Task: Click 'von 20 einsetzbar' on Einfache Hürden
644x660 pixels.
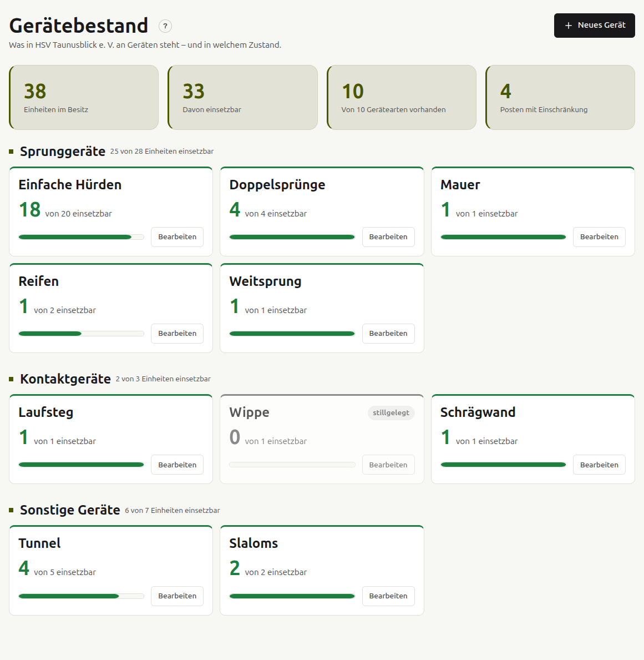Action: click(x=78, y=214)
